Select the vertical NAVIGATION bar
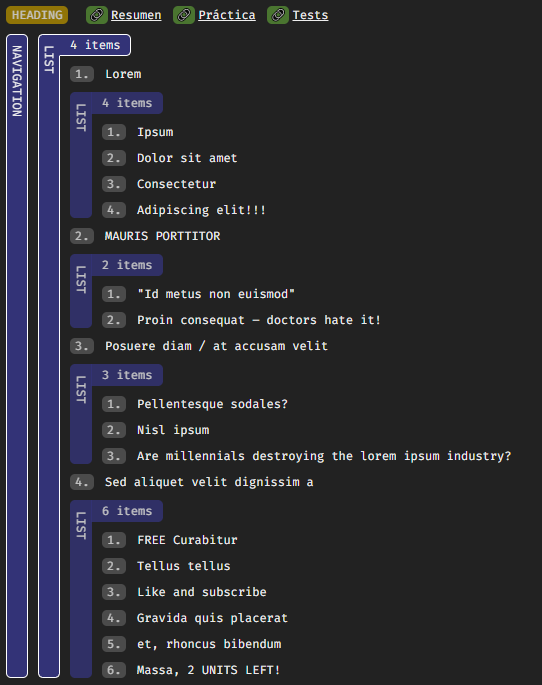 17,356
